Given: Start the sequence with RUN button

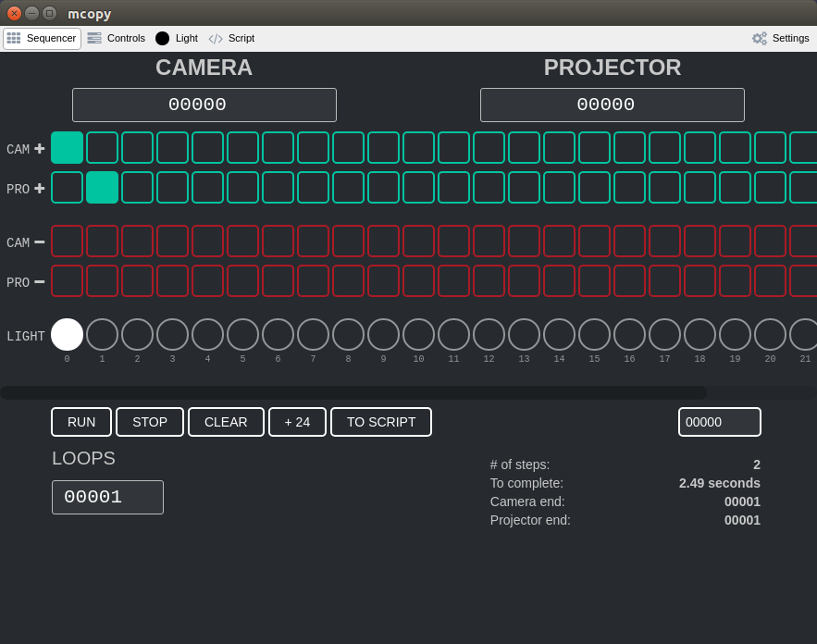Looking at the screenshot, I should [81, 422].
